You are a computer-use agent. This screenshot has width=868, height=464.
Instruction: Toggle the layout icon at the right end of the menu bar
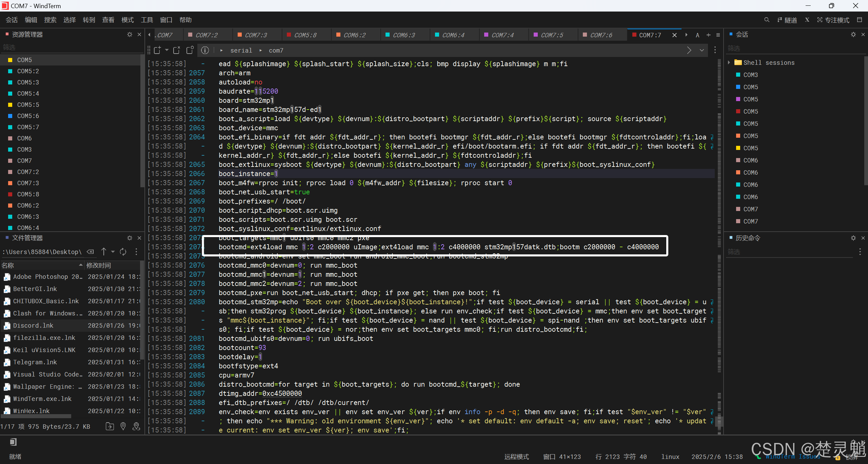pyautogui.click(x=860, y=20)
